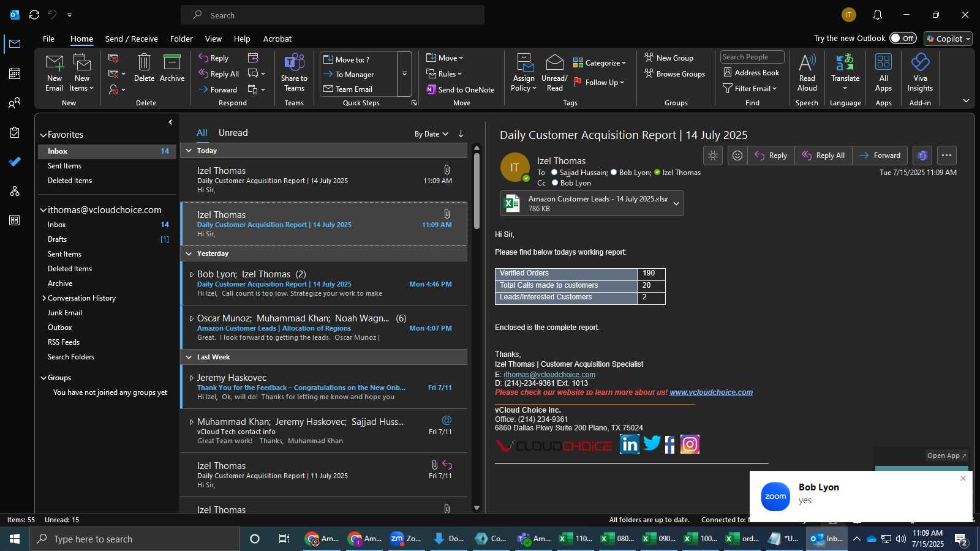Switch reading pane background with sun icon
The width and height of the screenshot is (980, 551).
pyautogui.click(x=713, y=156)
